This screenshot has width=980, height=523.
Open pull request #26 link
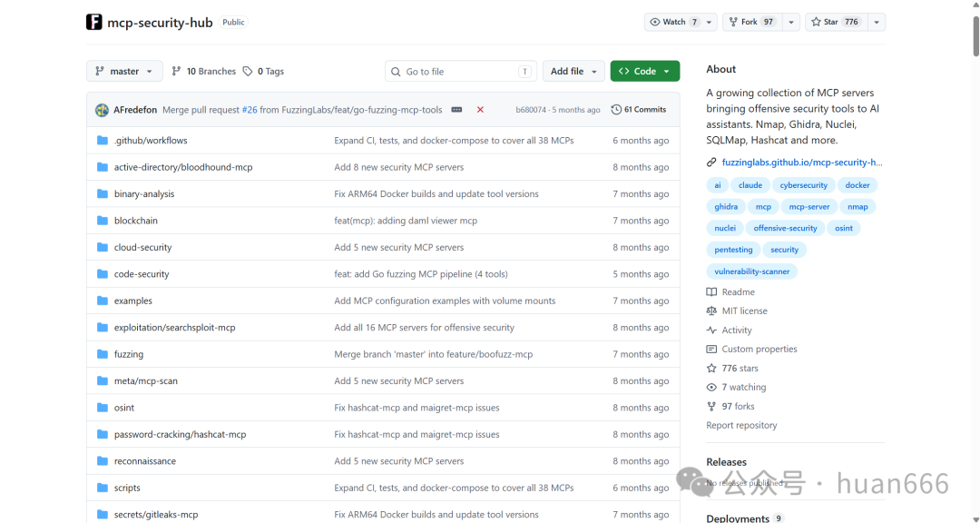coord(250,110)
